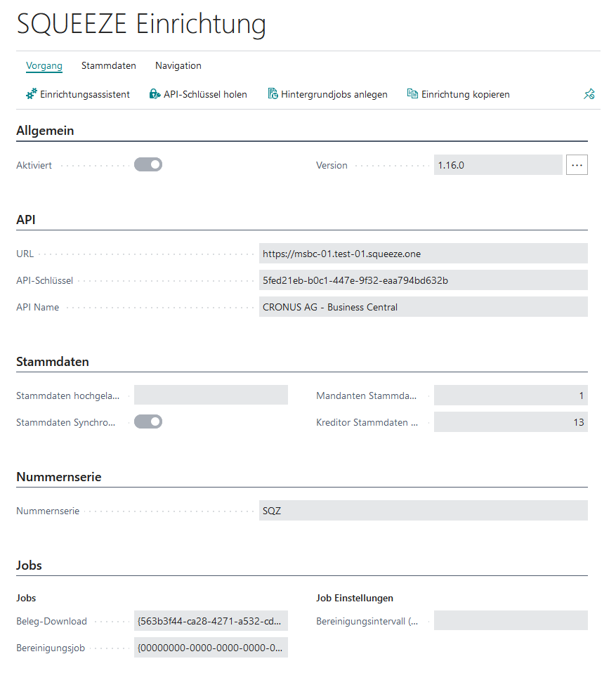
Task: Toggle the Stammdaten Synchronisation switch
Action: [148, 422]
